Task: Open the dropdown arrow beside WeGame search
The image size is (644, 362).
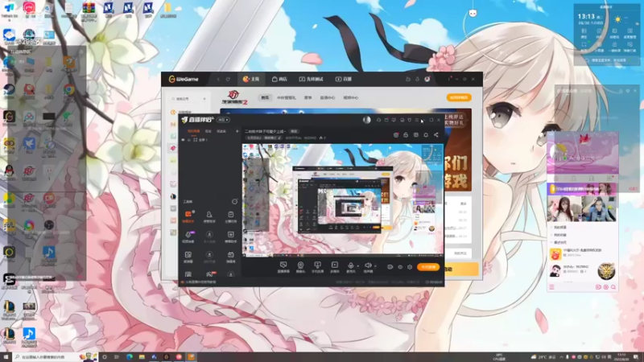Action: coord(204,99)
